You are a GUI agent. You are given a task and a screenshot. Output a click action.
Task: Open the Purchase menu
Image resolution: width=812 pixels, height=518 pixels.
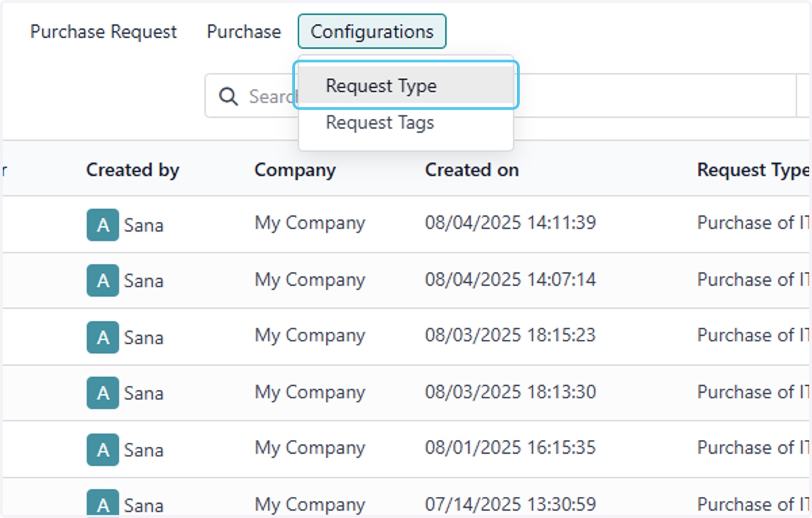(244, 32)
